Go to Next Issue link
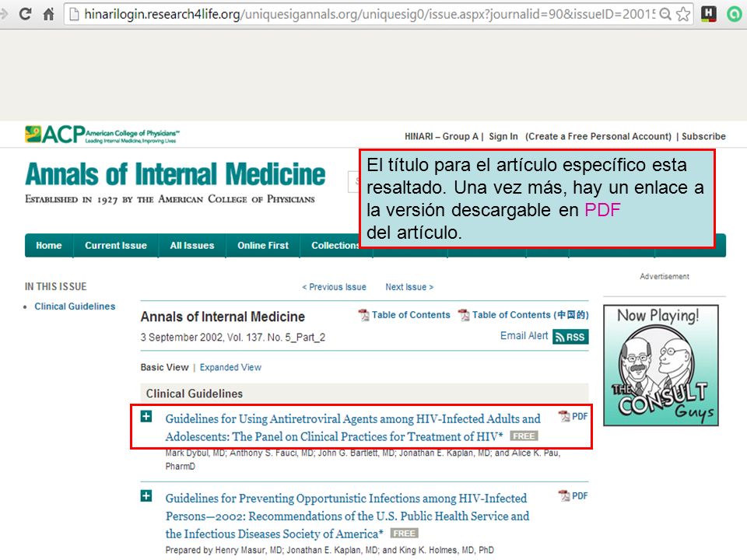The height and width of the screenshot is (560, 747). 409,287
